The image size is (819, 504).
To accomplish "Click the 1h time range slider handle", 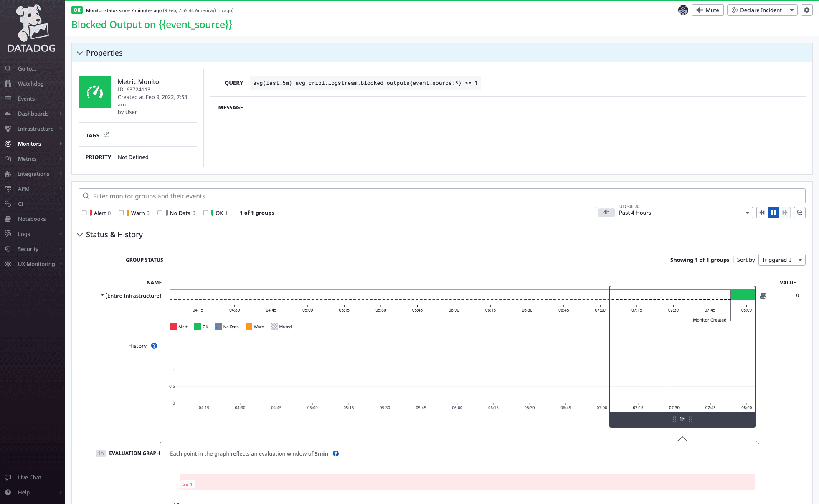I will click(682, 419).
